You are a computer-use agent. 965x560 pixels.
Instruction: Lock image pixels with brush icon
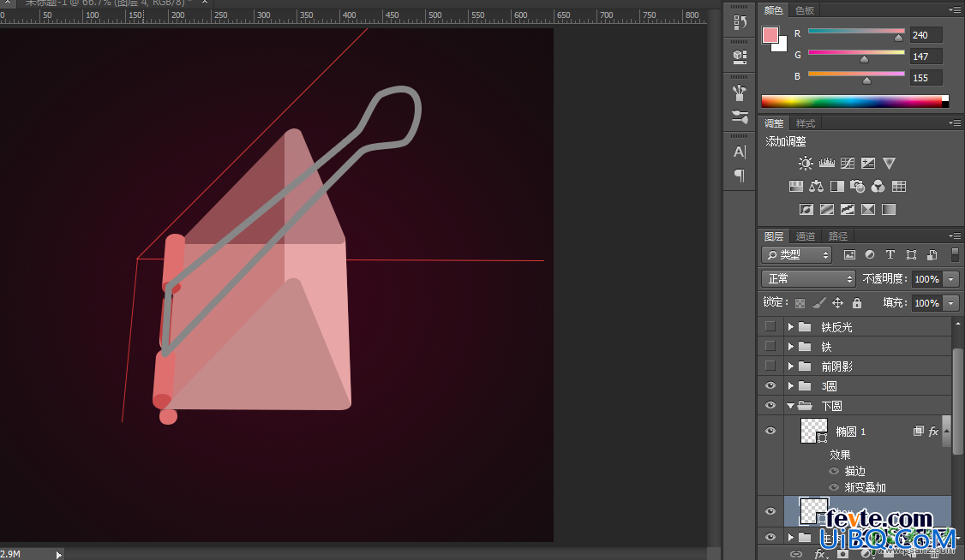pos(818,303)
